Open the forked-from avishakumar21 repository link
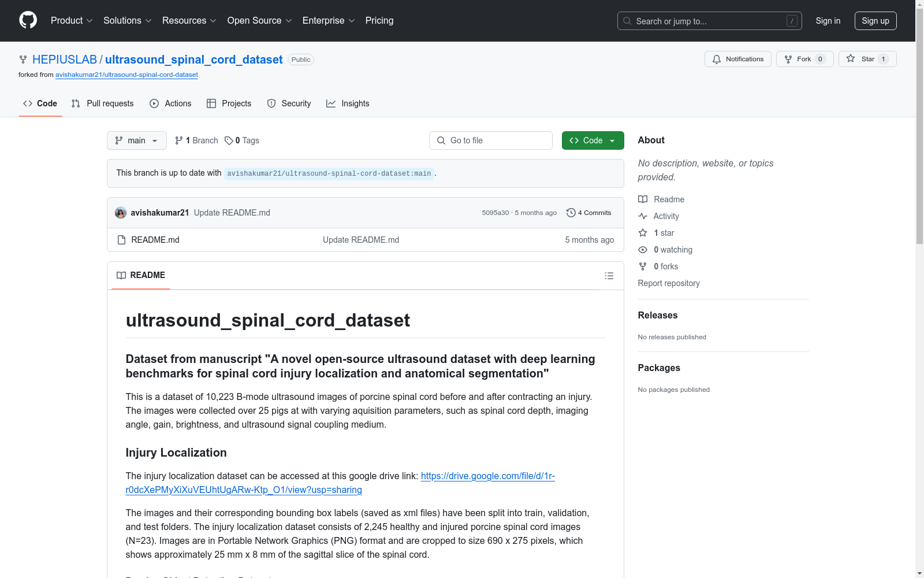Image resolution: width=924 pixels, height=578 pixels. [126, 75]
